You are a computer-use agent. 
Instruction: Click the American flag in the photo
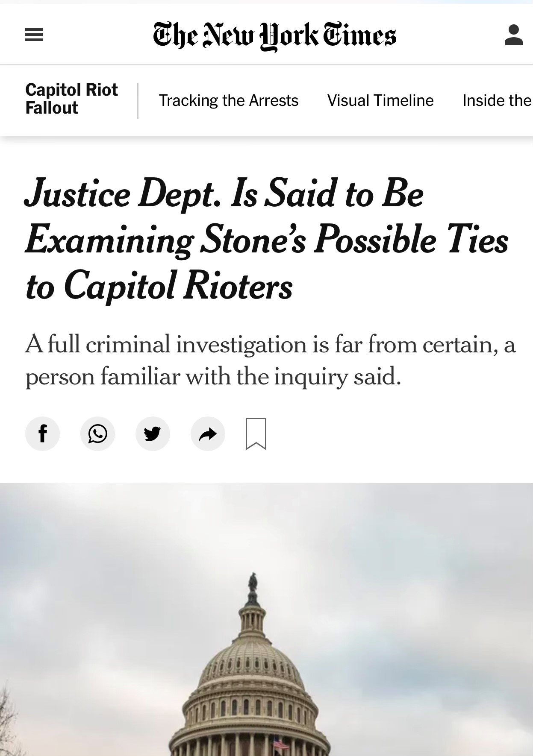click(x=281, y=745)
